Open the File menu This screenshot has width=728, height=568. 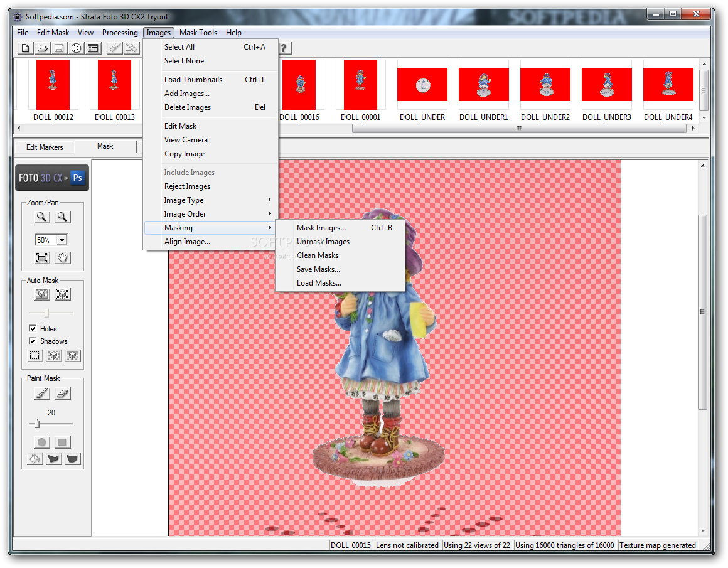coord(23,33)
